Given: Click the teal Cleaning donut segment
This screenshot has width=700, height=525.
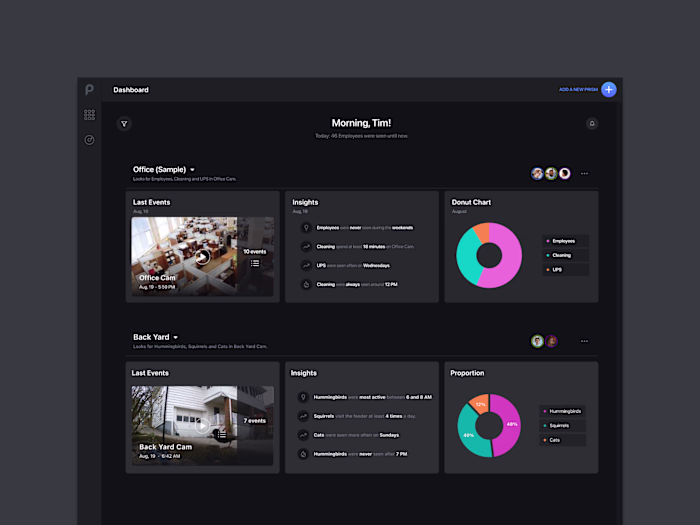Looking at the screenshot, I should click(x=467, y=257).
